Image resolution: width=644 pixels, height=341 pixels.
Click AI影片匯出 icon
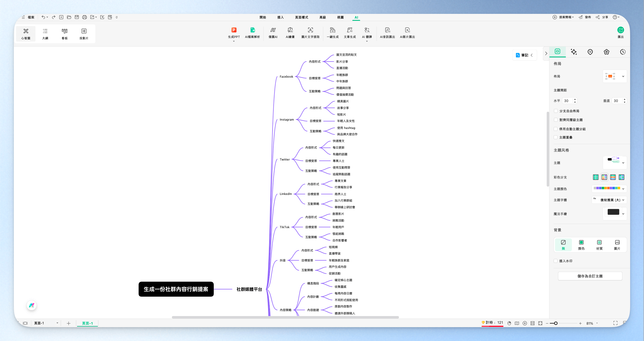pyautogui.click(x=407, y=33)
